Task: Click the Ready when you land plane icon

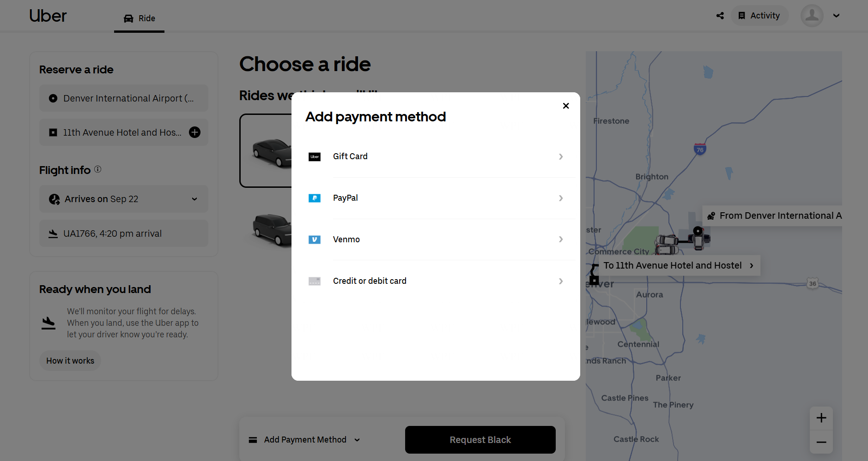Action: pyautogui.click(x=49, y=323)
